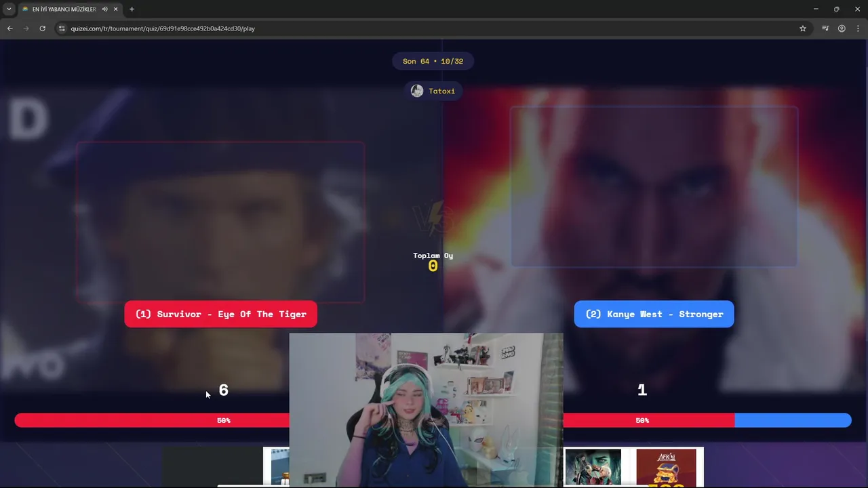Restore down the Chrome window
868x488 pixels.
836,9
